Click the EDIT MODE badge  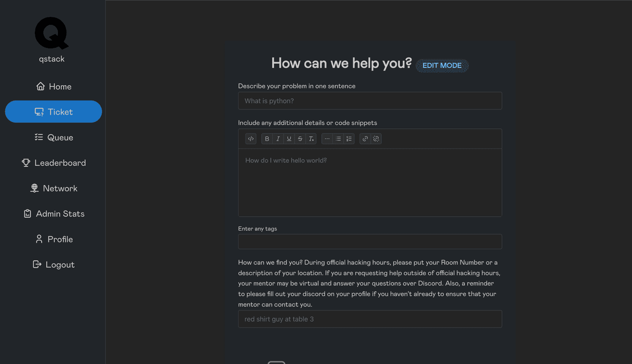442,66
